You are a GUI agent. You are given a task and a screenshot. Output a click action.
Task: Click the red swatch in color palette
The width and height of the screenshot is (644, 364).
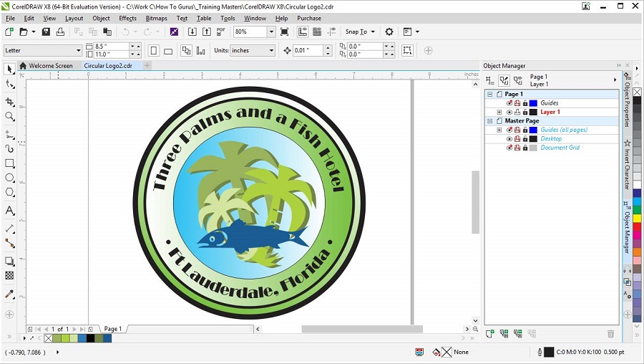coord(637,226)
